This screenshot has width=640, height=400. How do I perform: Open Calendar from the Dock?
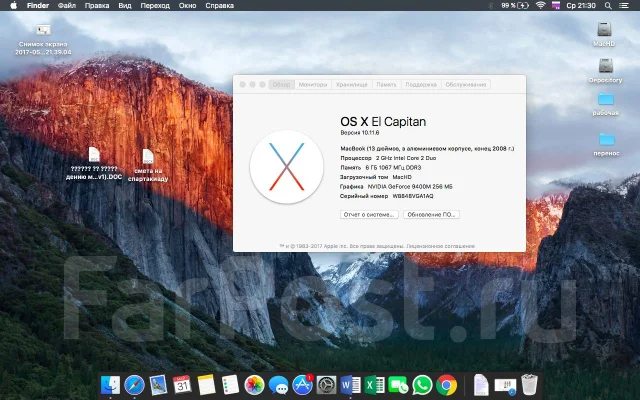(182, 385)
